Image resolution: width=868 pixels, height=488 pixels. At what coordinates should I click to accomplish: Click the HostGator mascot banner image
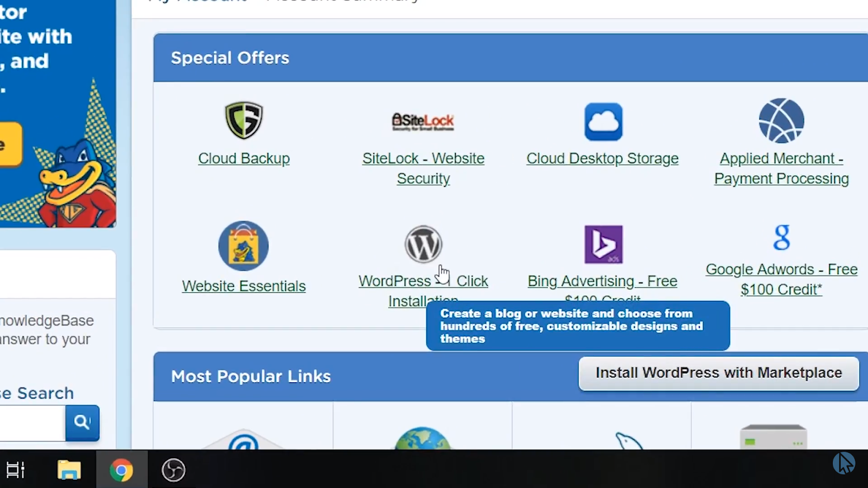58,114
